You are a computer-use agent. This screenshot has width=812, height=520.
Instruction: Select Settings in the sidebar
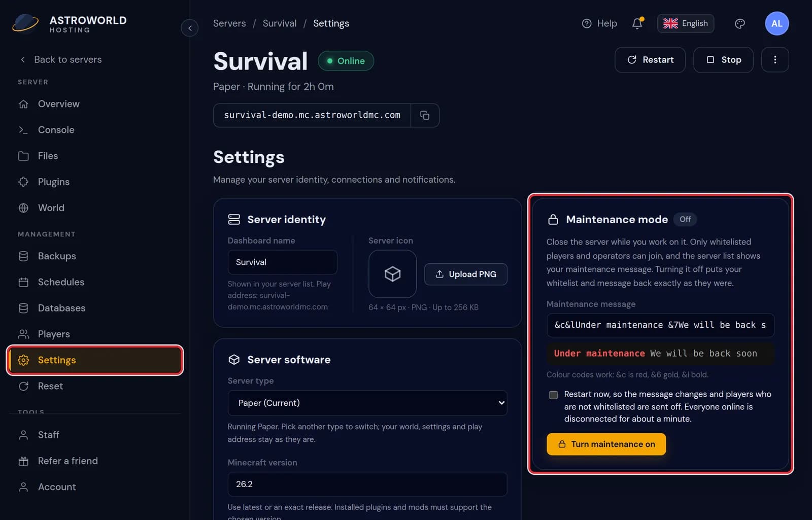95,360
